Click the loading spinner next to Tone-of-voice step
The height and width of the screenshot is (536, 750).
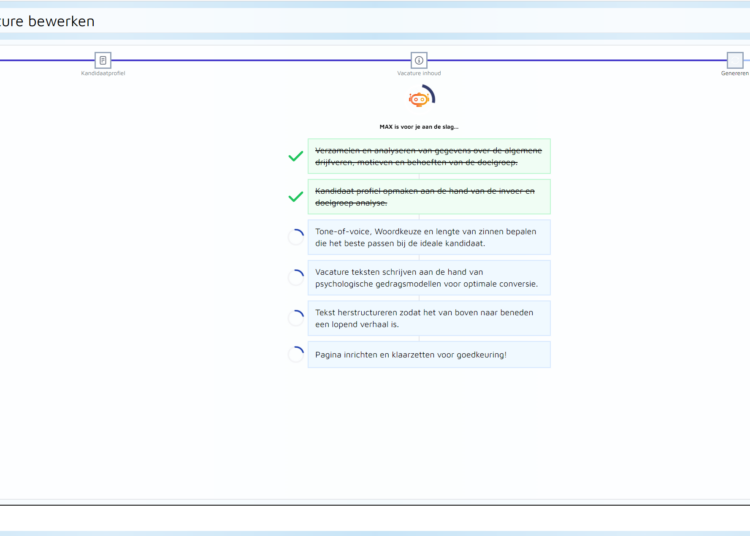(x=296, y=237)
